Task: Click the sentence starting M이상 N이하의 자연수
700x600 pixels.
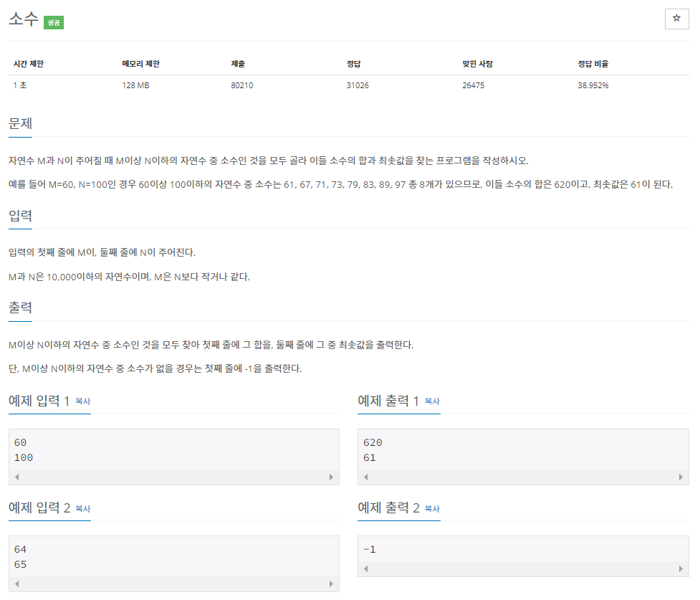Action: (x=211, y=345)
